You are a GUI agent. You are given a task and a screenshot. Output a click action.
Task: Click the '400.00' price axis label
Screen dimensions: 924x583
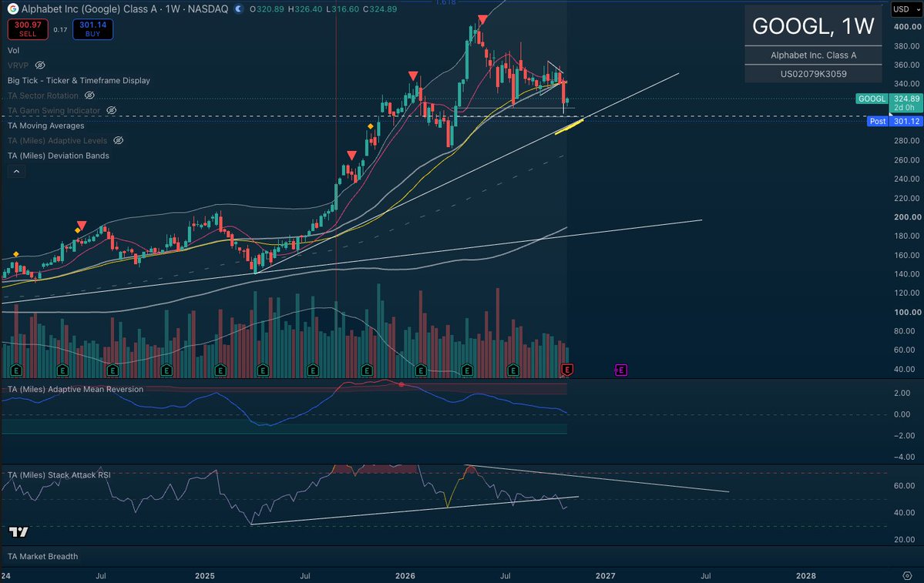(x=908, y=27)
